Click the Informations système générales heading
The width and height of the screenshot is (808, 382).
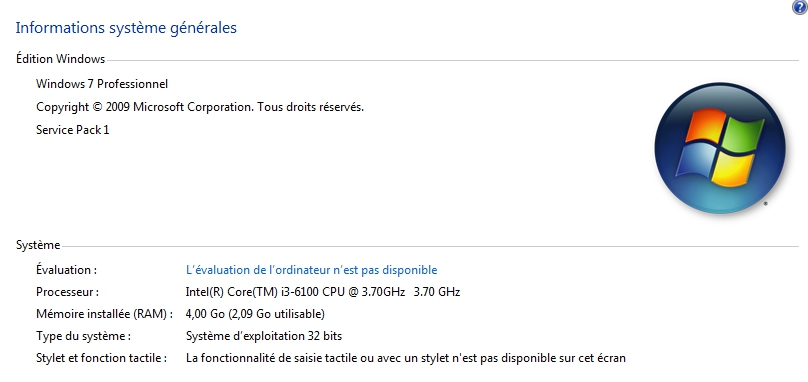[x=126, y=28]
